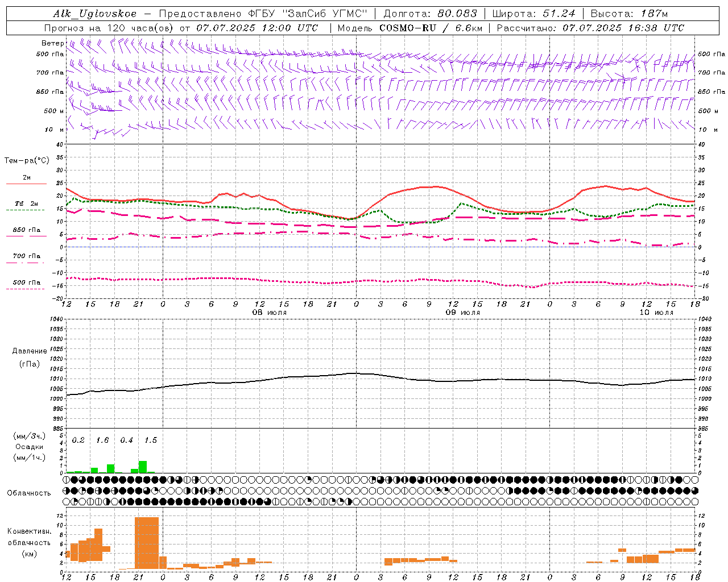Click the Ветер wind panel label
Image resolution: width=728 pixels, height=582 pixels.
click(52, 43)
